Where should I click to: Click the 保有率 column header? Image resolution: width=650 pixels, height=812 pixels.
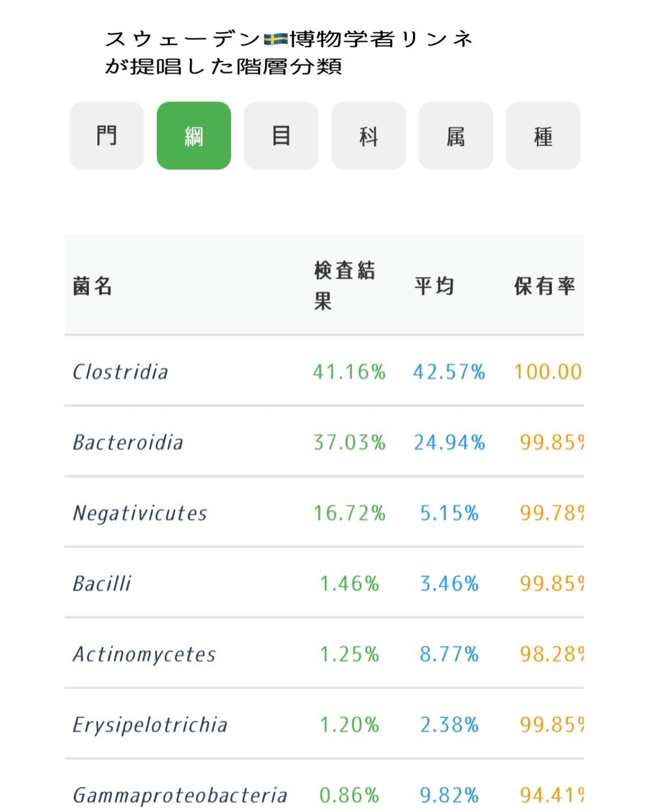coord(544,286)
